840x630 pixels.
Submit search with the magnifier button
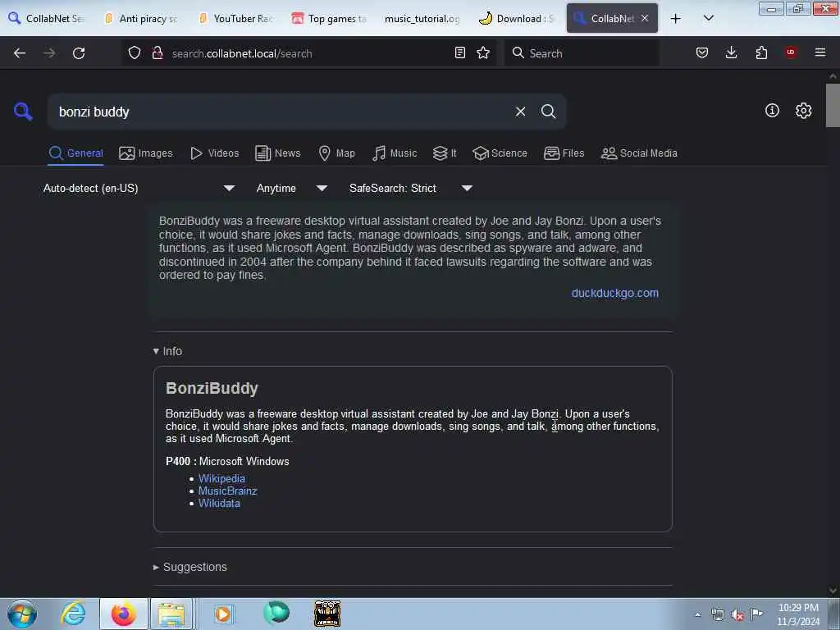548,112
